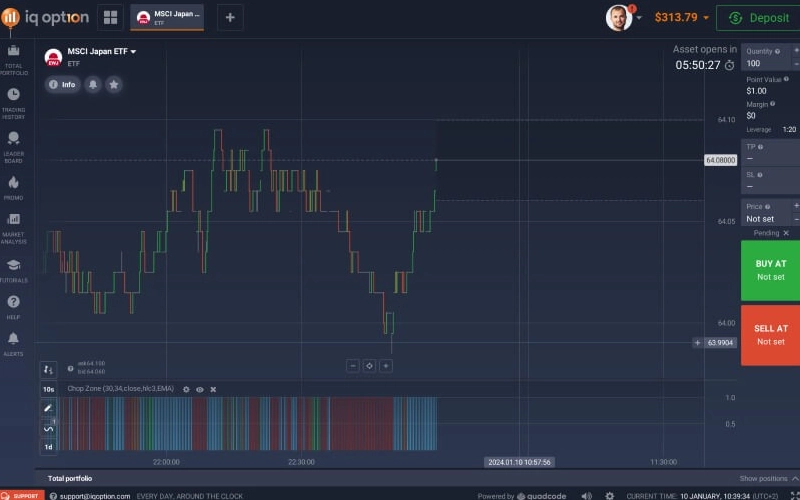
Task: Open the Total portfolio bottom panel
Action: tap(70, 479)
